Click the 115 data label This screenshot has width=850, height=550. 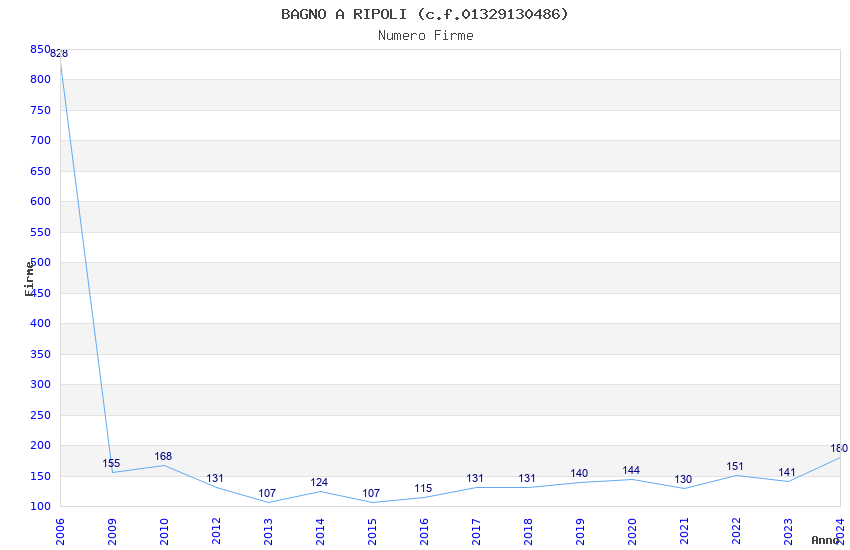423,488
